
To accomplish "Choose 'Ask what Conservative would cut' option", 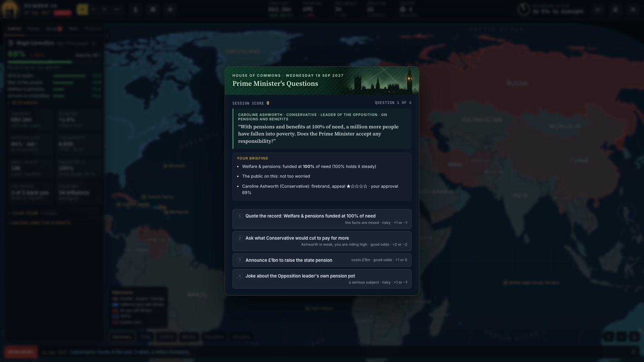I will (322, 241).
